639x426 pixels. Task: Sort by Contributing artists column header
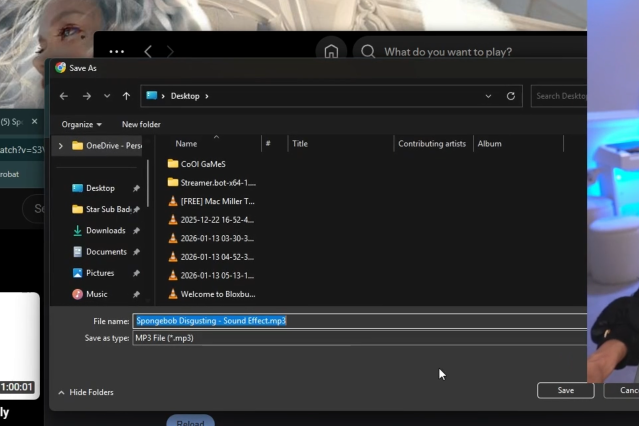click(x=432, y=143)
